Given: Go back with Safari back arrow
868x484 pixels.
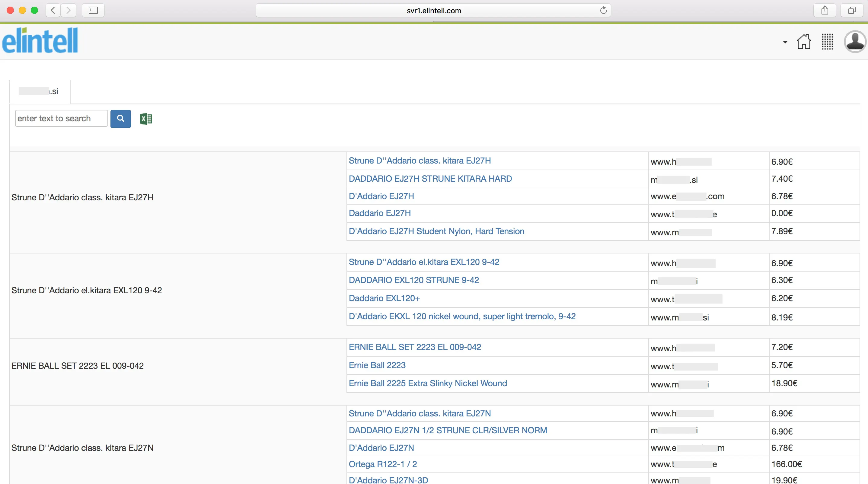Looking at the screenshot, I should coord(53,11).
